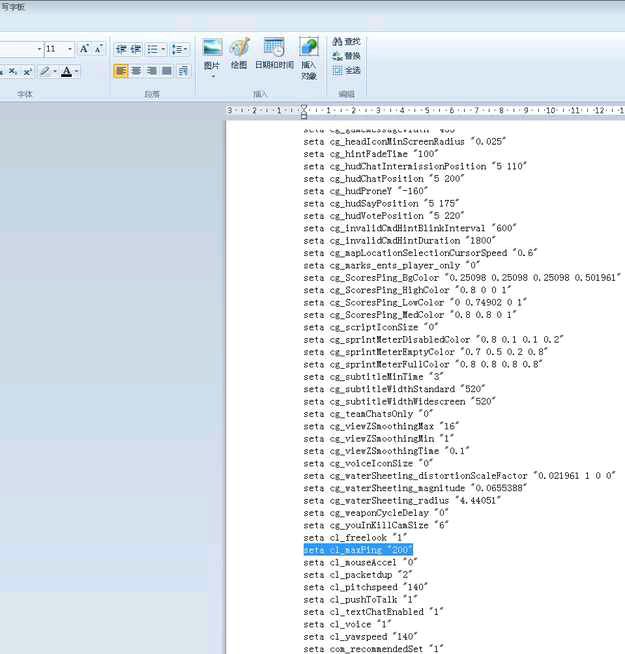Click line seta cg_youInKillCamSize "6"
This screenshot has width=625, height=654.
click(x=376, y=525)
